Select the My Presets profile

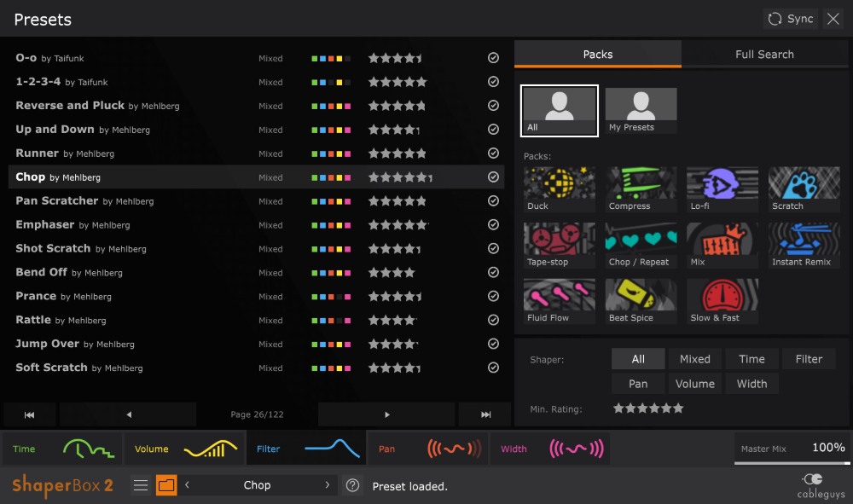641,111
